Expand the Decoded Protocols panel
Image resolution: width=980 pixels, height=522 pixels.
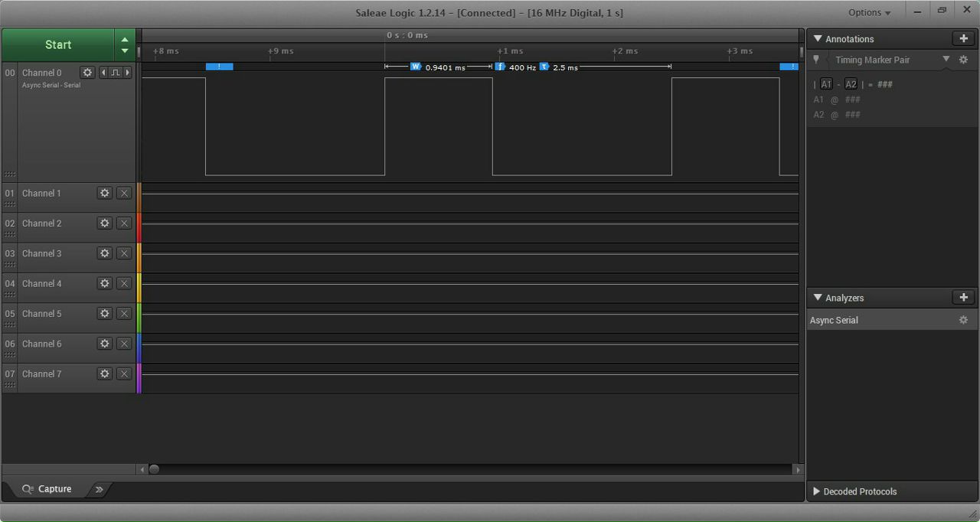[x=816, y=491]
